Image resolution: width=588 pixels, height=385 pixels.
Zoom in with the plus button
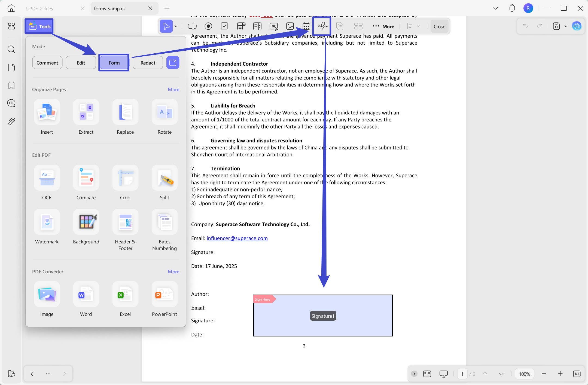pyautogui.click(x=560, y=374)
